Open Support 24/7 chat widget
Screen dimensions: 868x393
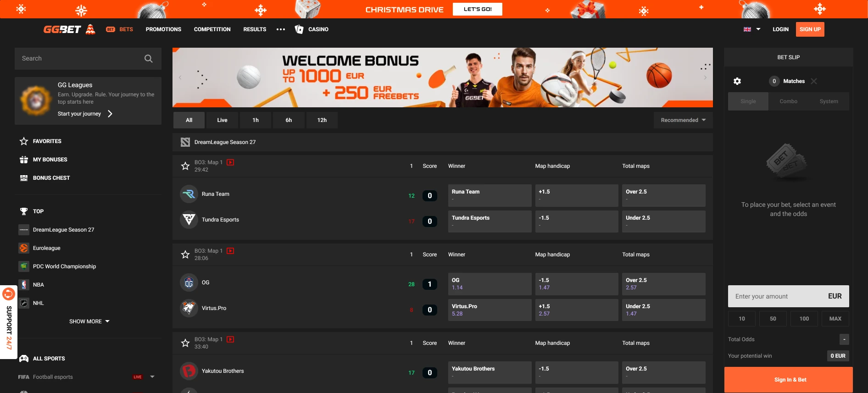[x=9, y=322]
